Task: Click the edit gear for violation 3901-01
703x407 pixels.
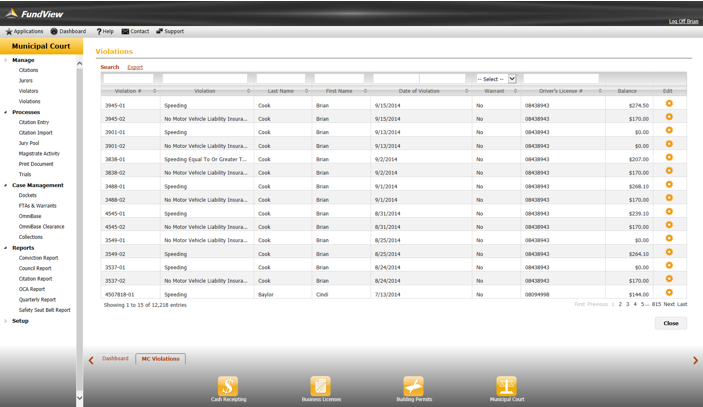Action: click(x=669, y=130)
